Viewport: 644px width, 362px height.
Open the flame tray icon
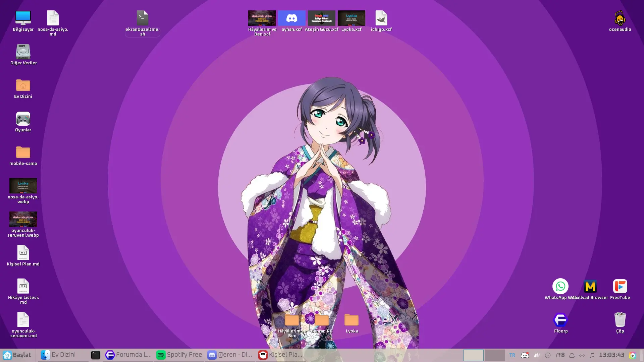coord(537,355)
